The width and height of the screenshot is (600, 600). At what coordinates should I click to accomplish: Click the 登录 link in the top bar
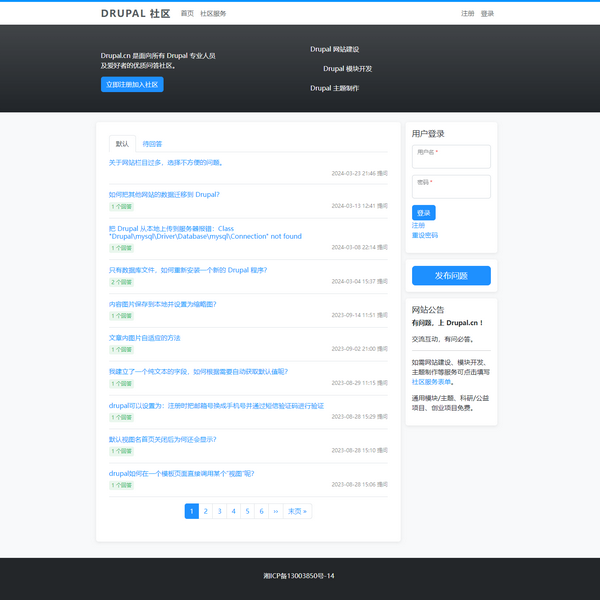pyautogui.click(x=487, y=14)
